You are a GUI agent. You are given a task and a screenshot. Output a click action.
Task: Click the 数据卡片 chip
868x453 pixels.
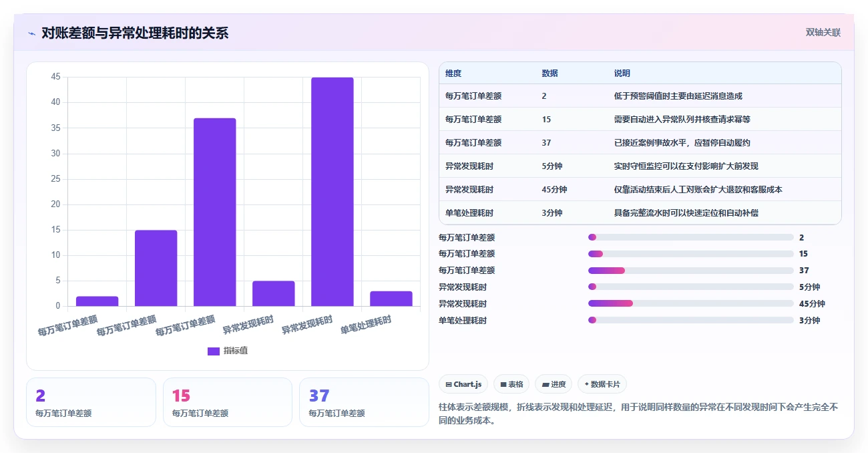(602, 384)
